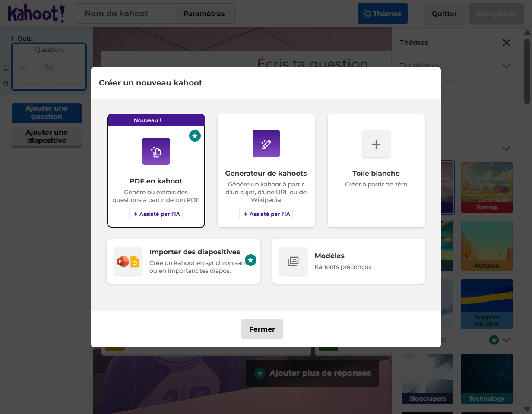Select the Support Ukraine theme thumbnail

487,304
